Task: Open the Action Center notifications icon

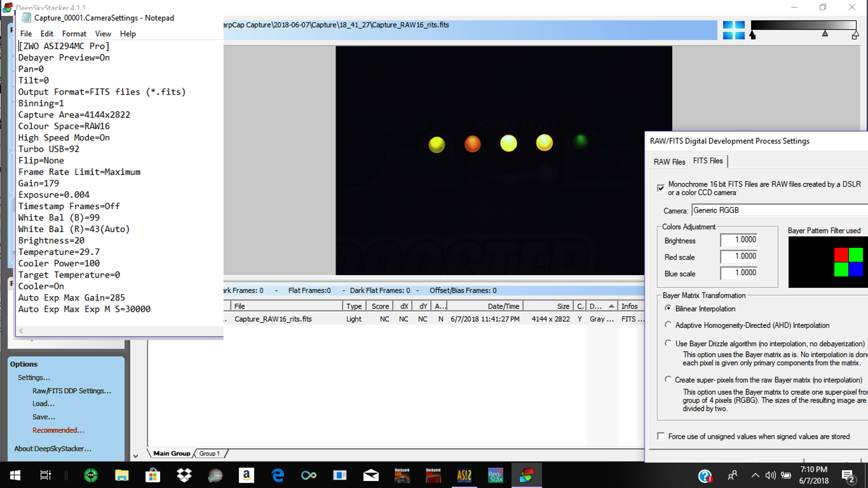Action: point(848,476)
